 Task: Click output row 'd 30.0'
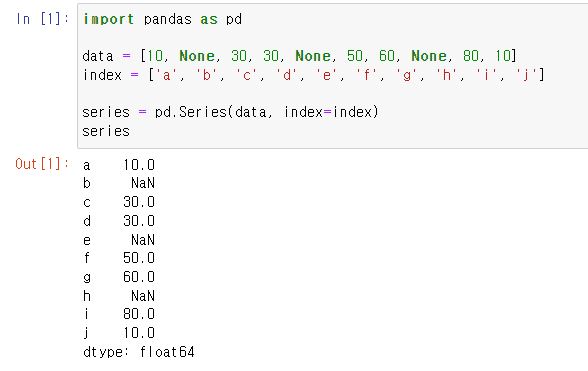119,221
